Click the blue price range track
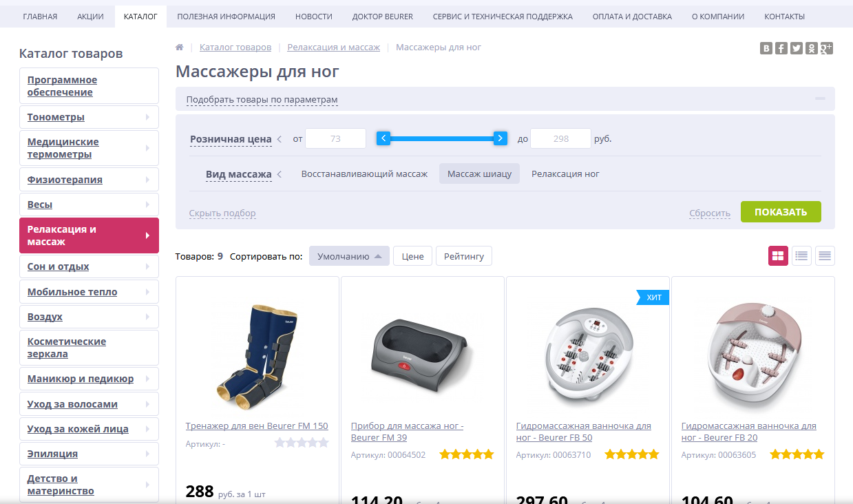This screenshot has width=853, height=504. pos(442,138)
